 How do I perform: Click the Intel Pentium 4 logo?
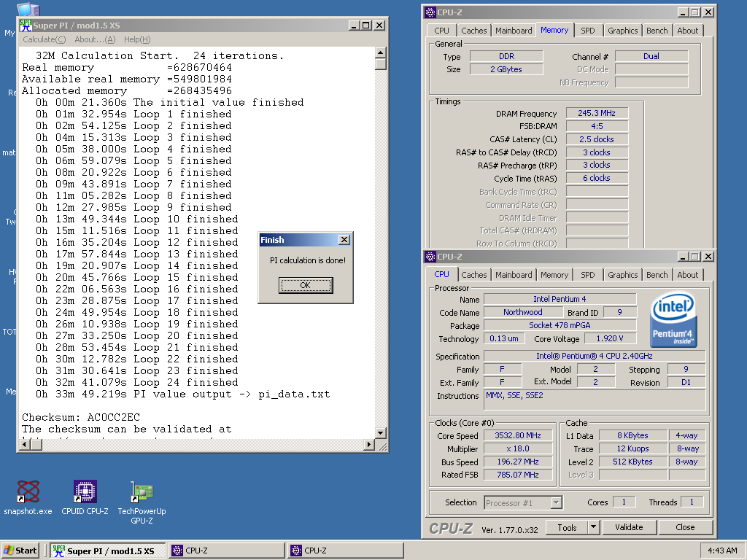[x=673, y=319]
